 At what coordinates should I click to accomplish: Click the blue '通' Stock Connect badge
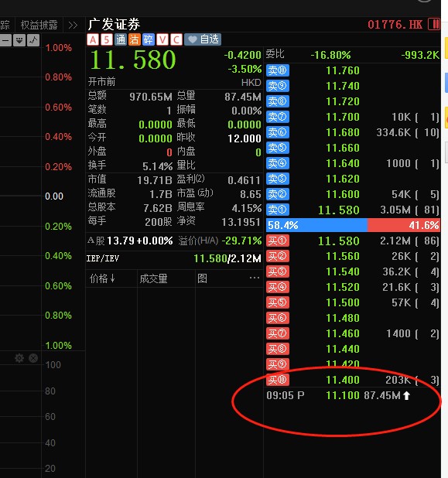point(121,39)
